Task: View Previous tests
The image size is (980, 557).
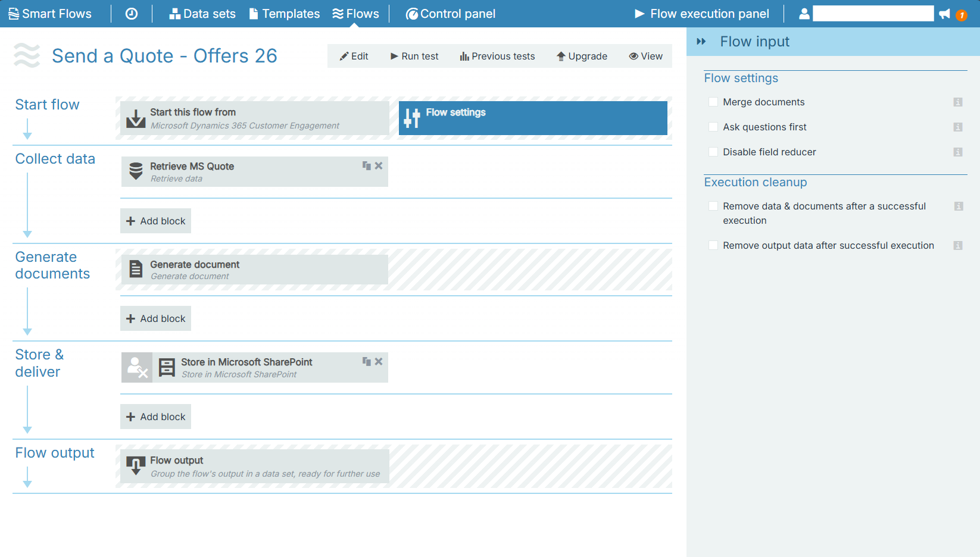Action: pos(497,56)
